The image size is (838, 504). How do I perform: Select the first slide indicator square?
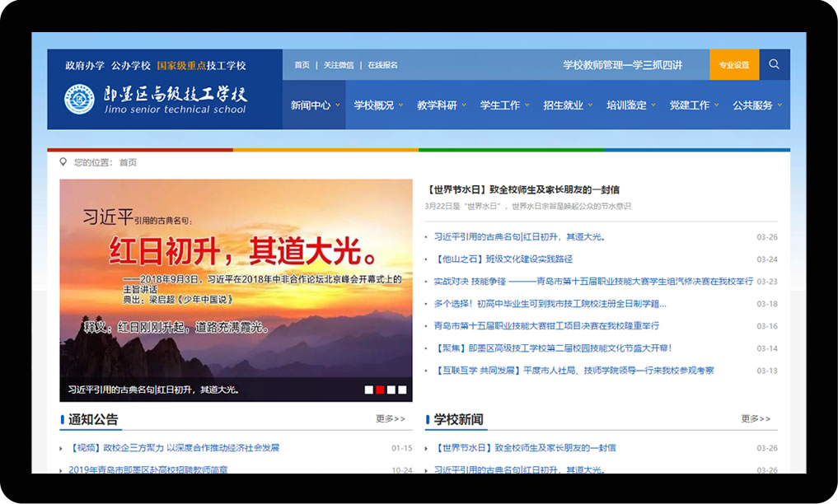click(x=369, y=390)
